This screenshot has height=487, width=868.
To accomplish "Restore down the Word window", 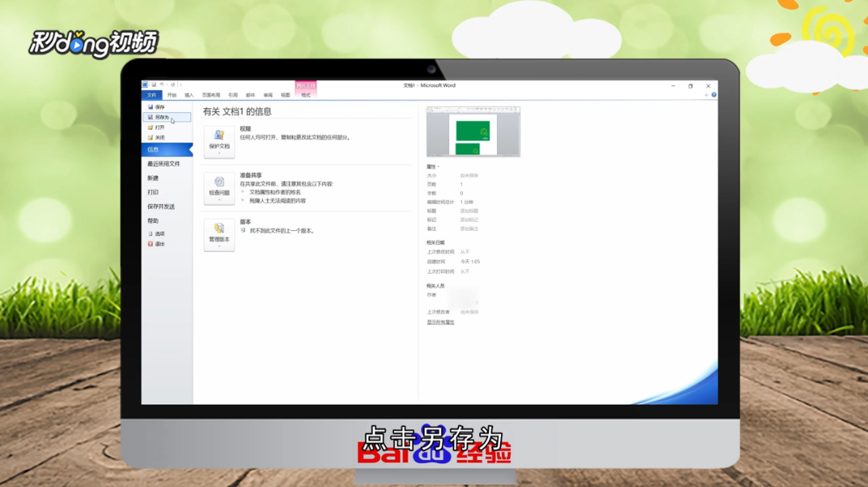I will pyautogui.click(x=691, y=86).
